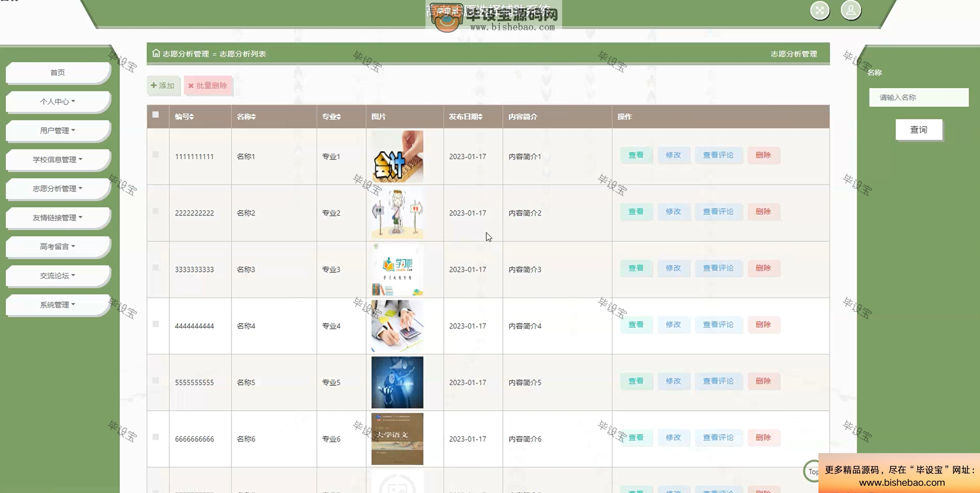This screenshot has width=980, height=493.
Task: Click the 志愿分析管理 breadcrumb link
Action: click(x=186, y=54)
